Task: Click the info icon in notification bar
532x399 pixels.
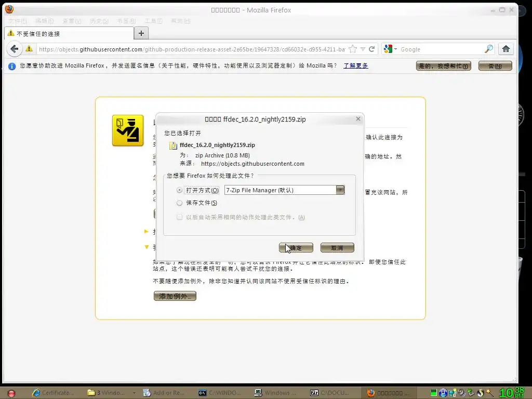Action: pos(12,66)
